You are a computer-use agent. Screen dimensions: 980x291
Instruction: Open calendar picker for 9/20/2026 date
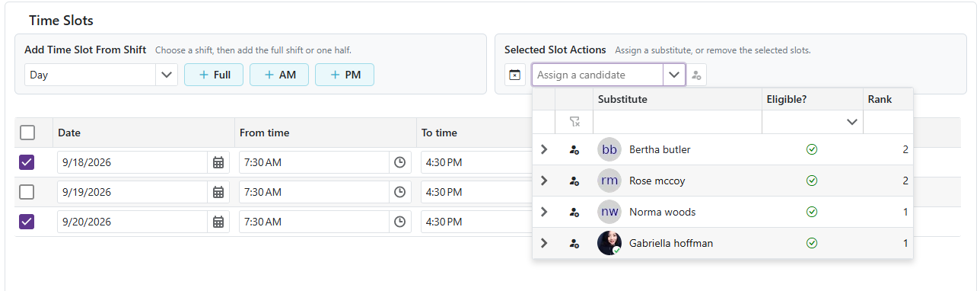coord(218,222)
